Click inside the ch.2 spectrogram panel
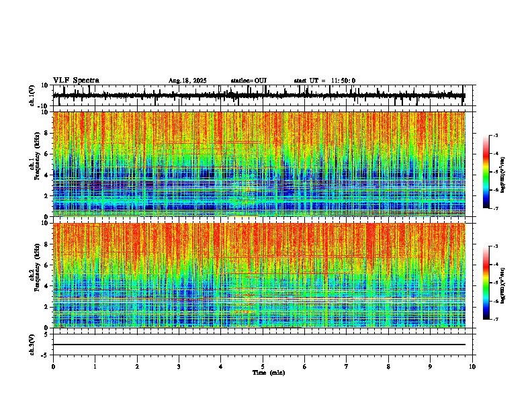532x411 pixels. pyautogui.click(x=259, y=275)
